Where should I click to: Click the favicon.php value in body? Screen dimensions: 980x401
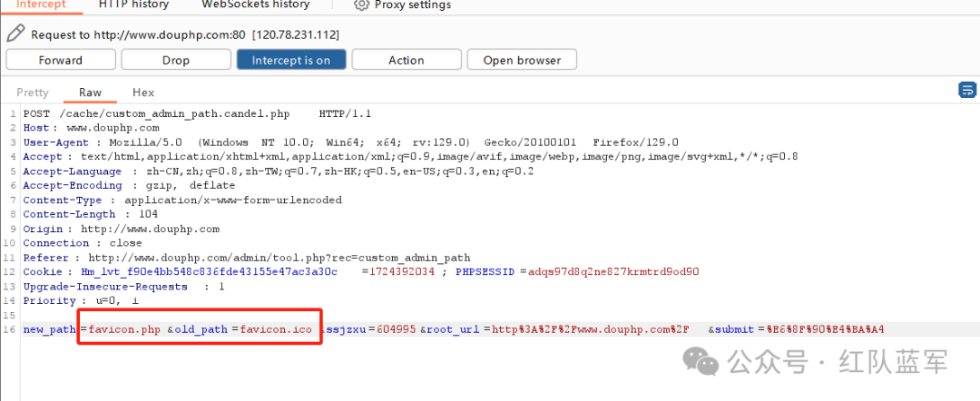coord(124,329)
